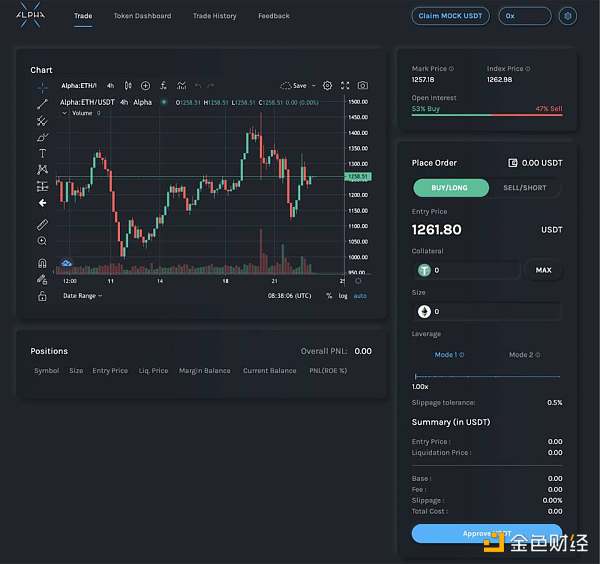This screenshot has height=564, width=600.
Task: Click the cloud icon in chart toolbar
Action: 285,86
